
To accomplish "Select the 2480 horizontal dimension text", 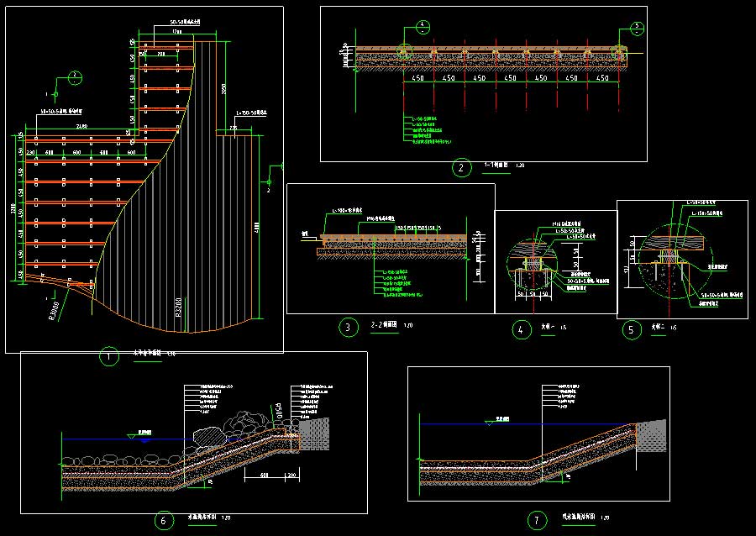I will click(x=81, y=127).
